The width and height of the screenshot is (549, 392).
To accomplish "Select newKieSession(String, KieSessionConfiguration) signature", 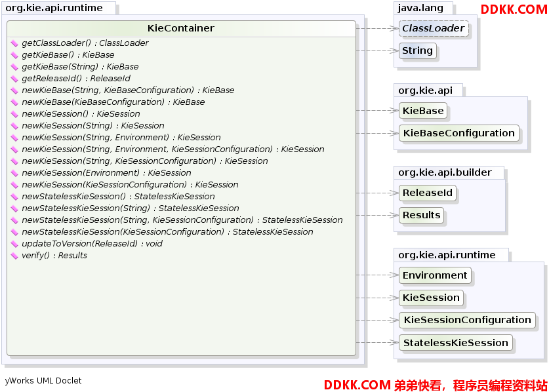I will [144, 161].
